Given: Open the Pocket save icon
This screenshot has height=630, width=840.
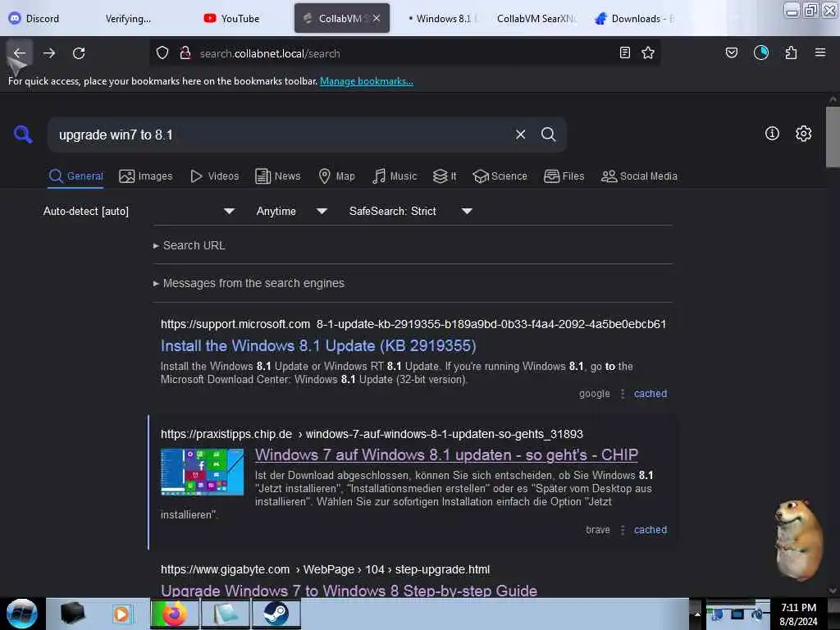Looking at the screenshot, I should click(731, 52).
